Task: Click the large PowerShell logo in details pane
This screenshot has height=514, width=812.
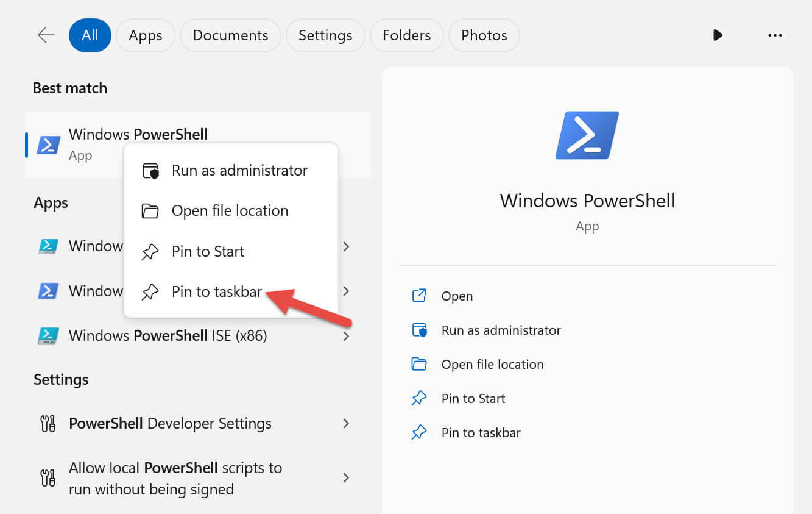Action: click(x=587, y=135)
